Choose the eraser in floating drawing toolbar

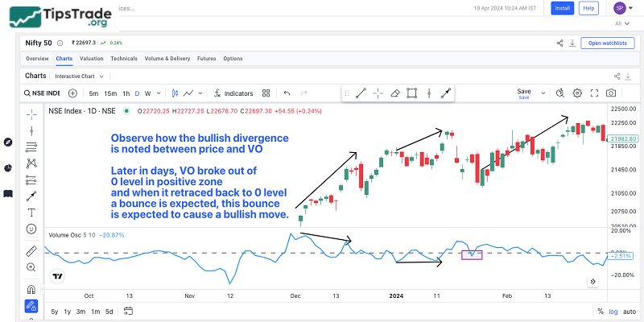tap(394, 93)
